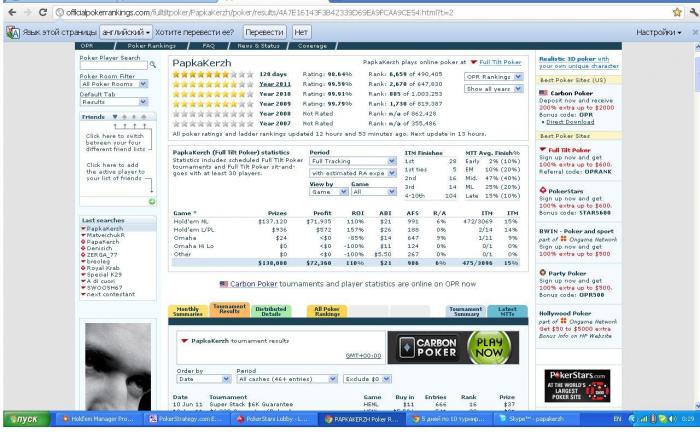
Task: Click the Carbon Poker Direct Download link
Action: pos(570,122)
